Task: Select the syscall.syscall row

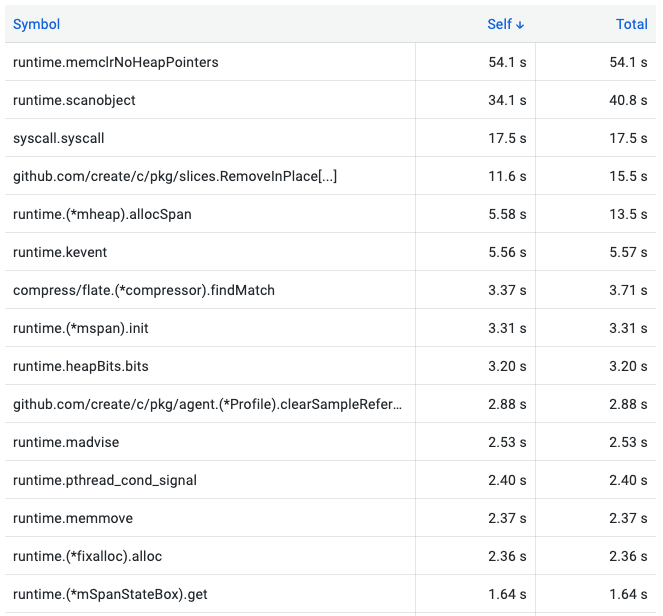Action: tap(59, 138)
